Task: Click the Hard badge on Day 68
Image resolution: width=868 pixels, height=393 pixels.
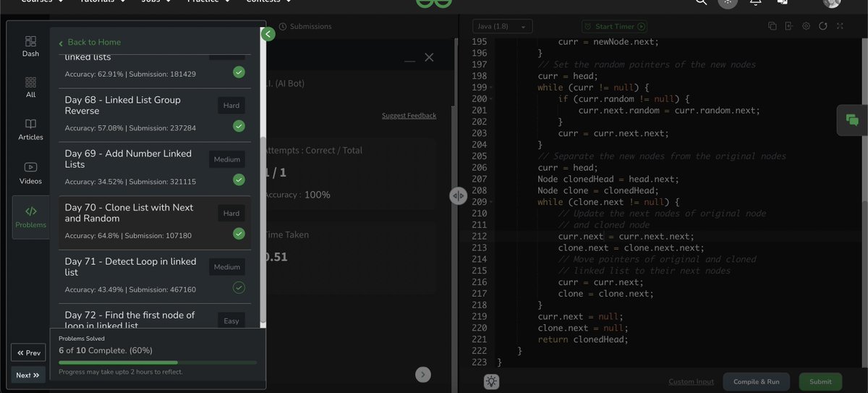Action: (231, 105)
